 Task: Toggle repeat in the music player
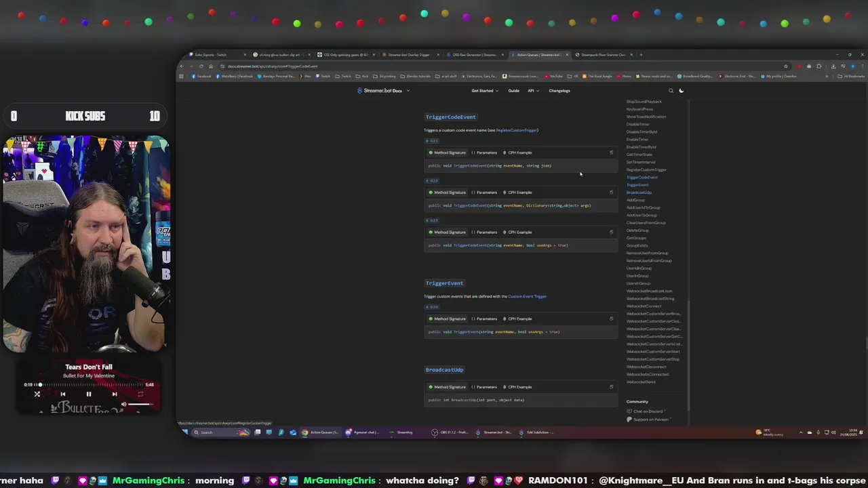pos(140,394)
